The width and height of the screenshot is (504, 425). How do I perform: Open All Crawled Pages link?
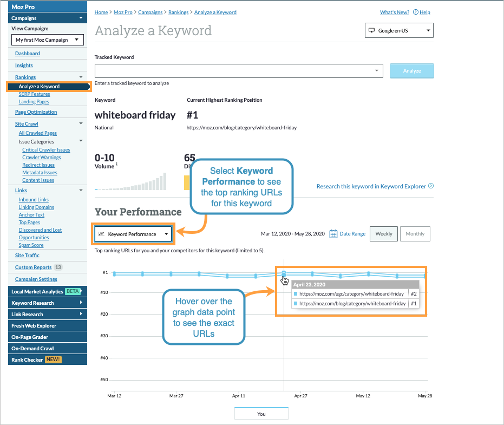click(x=37, y=133)
